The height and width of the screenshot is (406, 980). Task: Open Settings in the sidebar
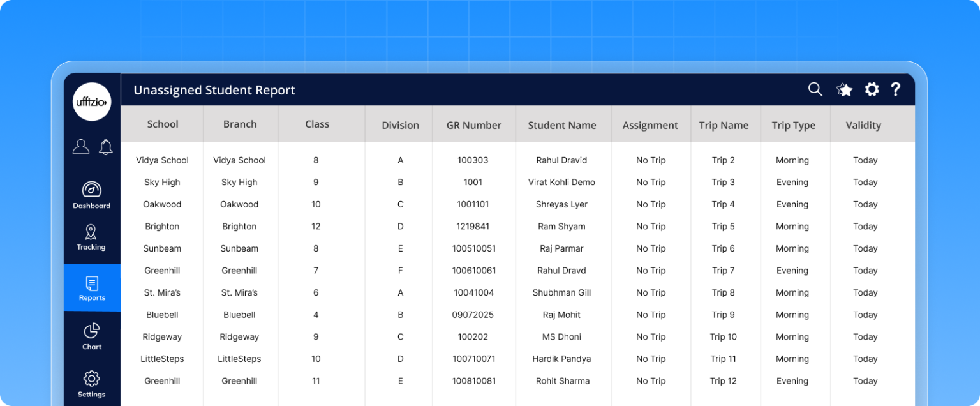[x=92, y=384]
